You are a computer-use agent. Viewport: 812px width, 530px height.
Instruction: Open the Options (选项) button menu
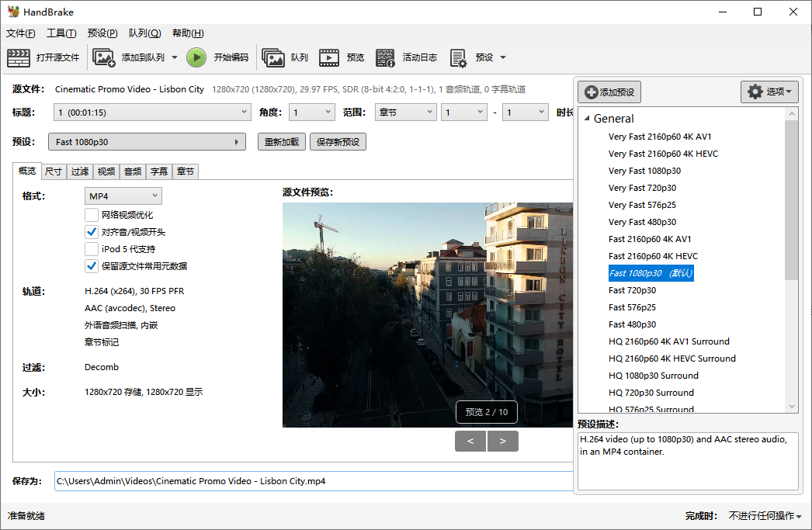[769, 92]
